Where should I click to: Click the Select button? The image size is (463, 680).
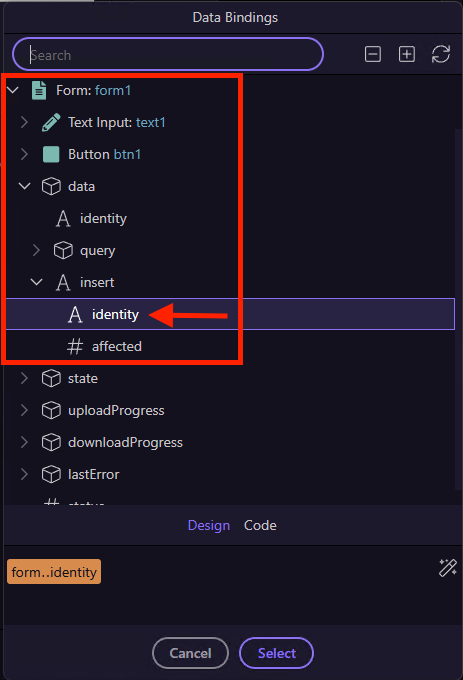click(276, 653)
